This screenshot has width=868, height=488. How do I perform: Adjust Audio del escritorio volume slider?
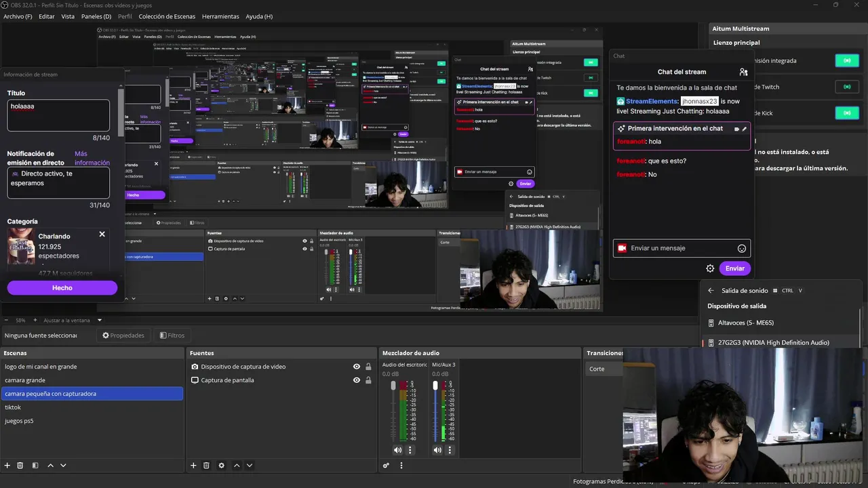coord(393,386)
